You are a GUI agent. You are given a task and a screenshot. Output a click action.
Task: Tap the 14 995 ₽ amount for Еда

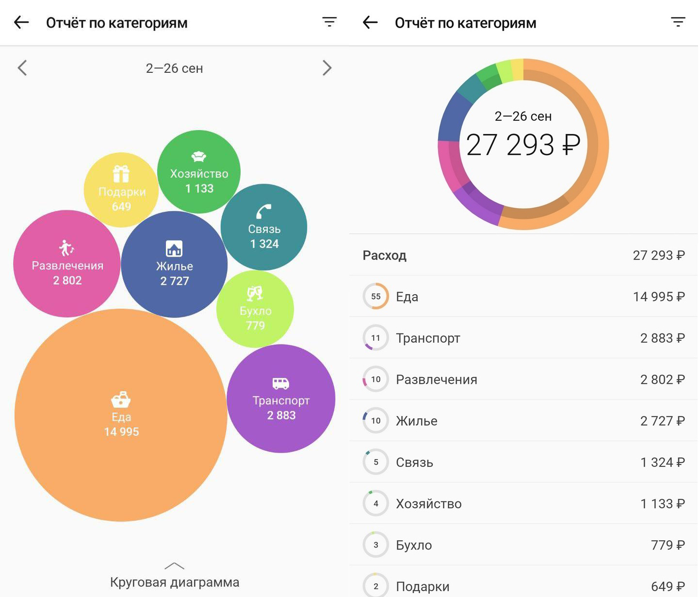tap(659, 297)
